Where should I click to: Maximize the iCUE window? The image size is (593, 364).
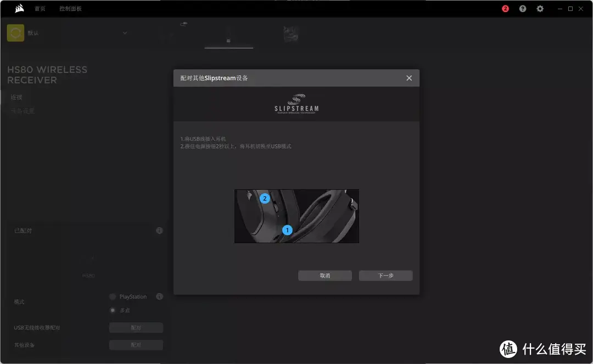570,9
